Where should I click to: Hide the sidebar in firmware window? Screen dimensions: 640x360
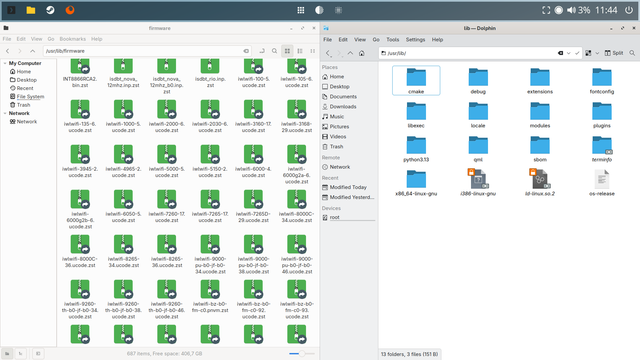coord(38,353)
